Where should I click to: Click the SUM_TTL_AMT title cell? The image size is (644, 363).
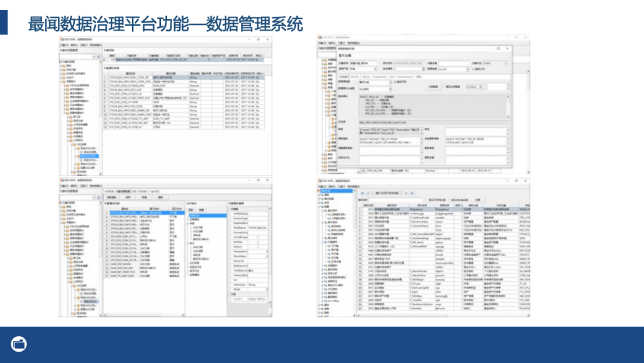click(171, 119)
